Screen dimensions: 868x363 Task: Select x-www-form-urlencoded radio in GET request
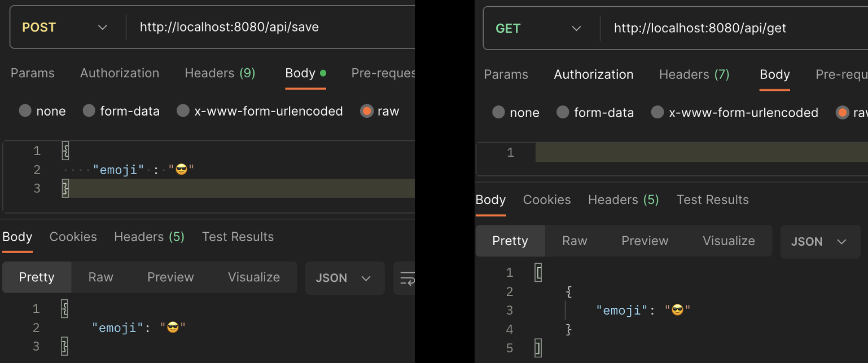(657, 113)
